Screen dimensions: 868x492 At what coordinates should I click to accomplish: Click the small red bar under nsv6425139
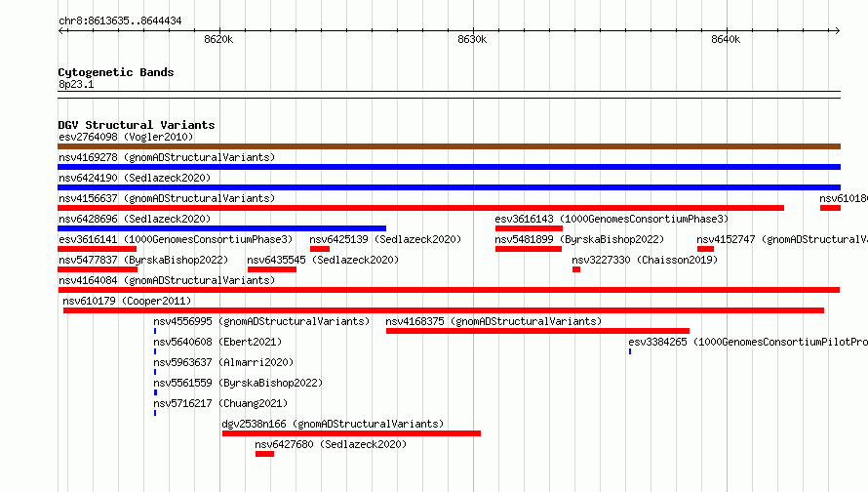(320, 249)
